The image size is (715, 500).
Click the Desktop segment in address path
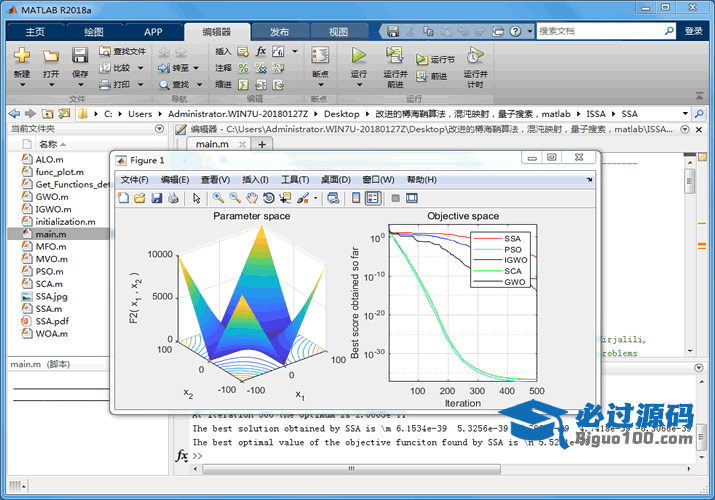[x=342, y=114]
